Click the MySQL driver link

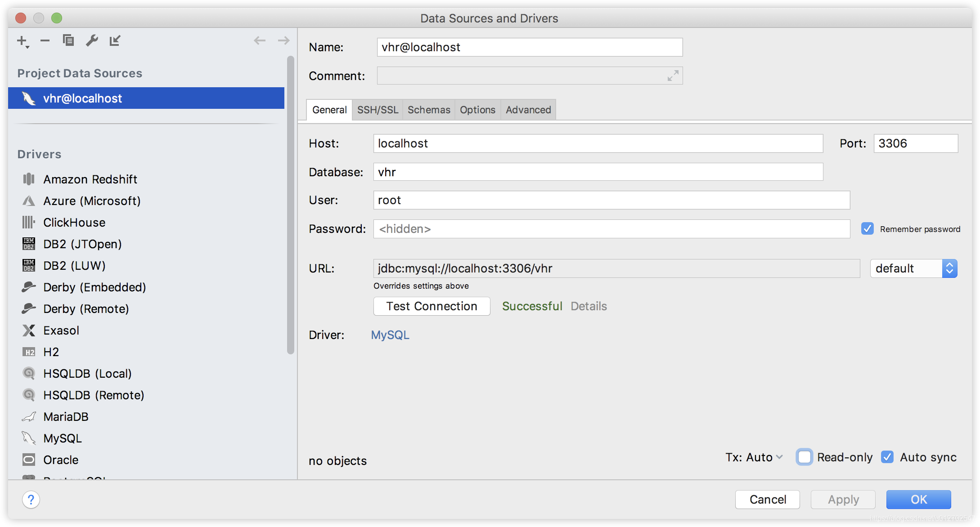pyautogui.click(x=390, y=334)
